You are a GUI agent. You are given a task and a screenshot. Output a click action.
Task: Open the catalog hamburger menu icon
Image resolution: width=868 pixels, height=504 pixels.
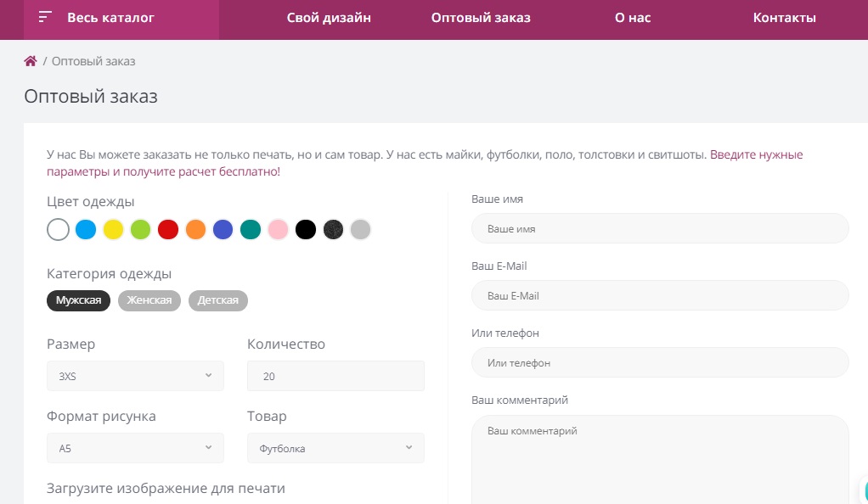tap(45, 18)
